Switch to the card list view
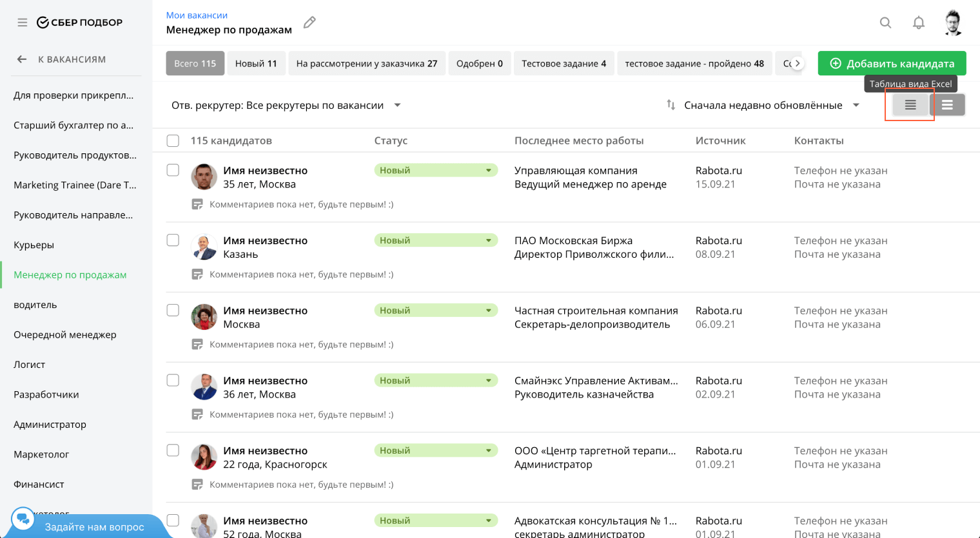This screenshot has height=538, width=980. pos(947,105)
